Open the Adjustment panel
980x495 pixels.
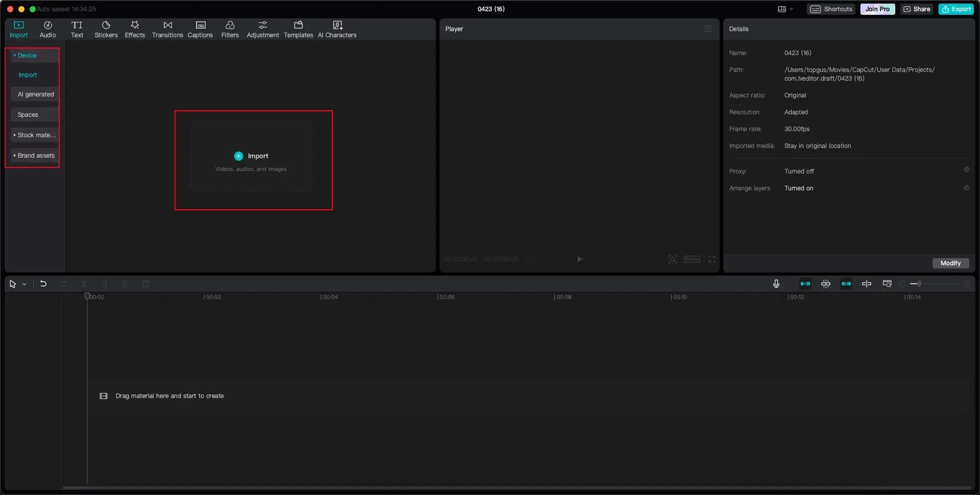point(263,30)
